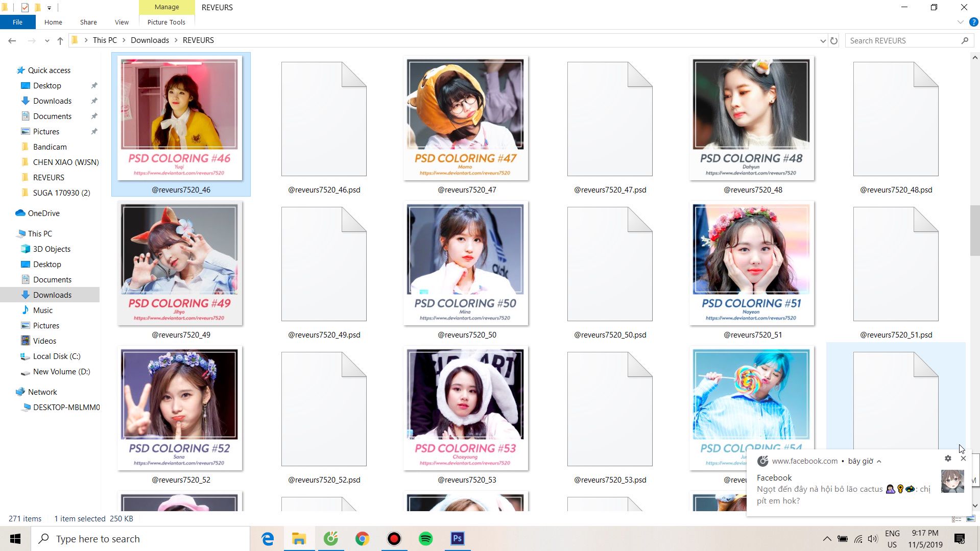This screenshot has height=551, width=980.
Task: Dismiss the Facebook notification
Action: 963,459
